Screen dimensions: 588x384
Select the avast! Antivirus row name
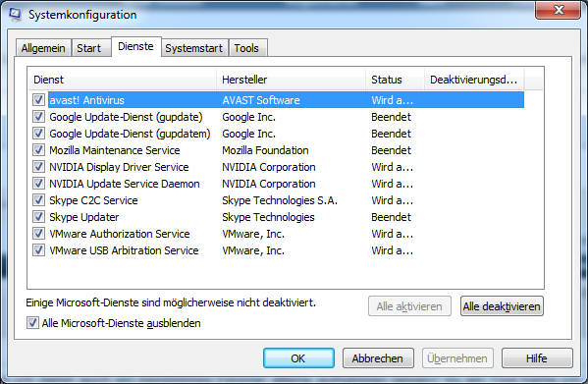pos(86,100)
